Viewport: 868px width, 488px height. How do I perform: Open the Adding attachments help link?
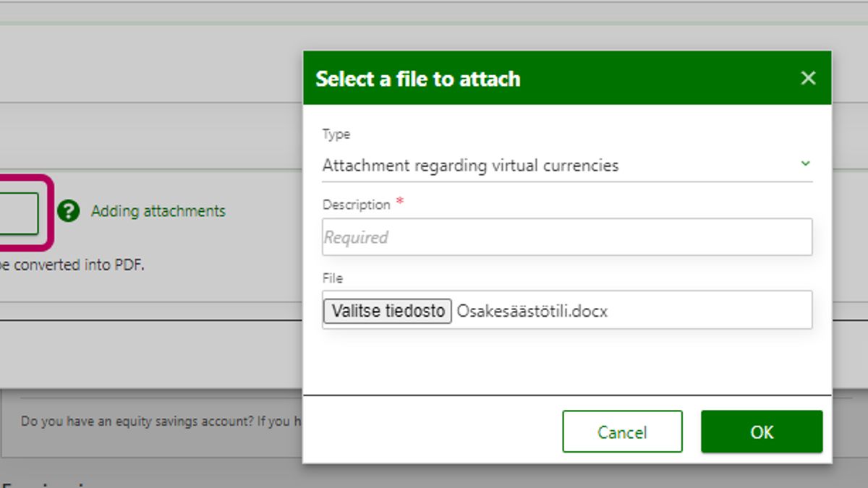pos(158,211)
